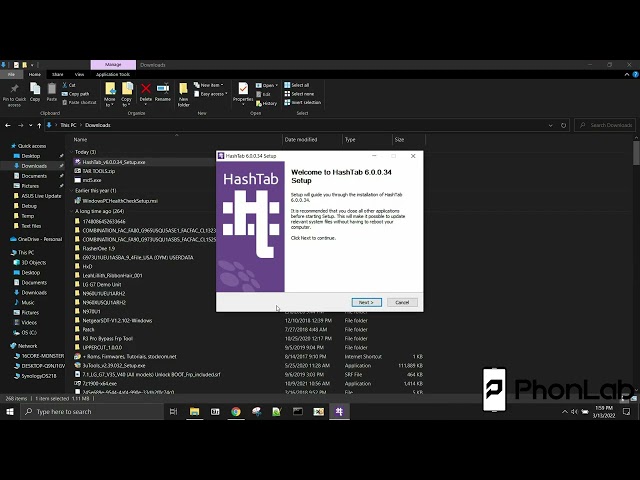Open recent locations dropdown arrow

tap(31, 125)
